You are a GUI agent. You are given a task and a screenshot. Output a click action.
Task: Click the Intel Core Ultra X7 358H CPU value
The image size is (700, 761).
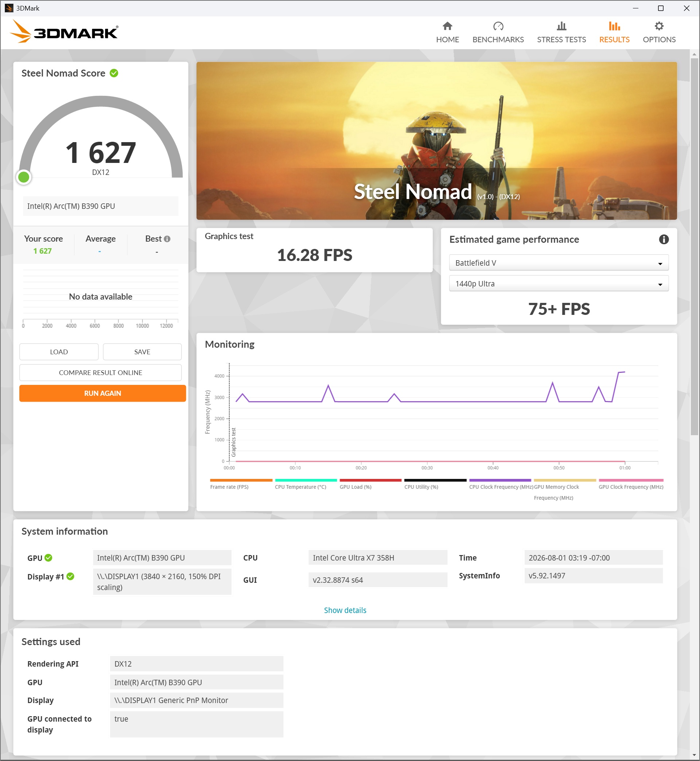[378, 558]
